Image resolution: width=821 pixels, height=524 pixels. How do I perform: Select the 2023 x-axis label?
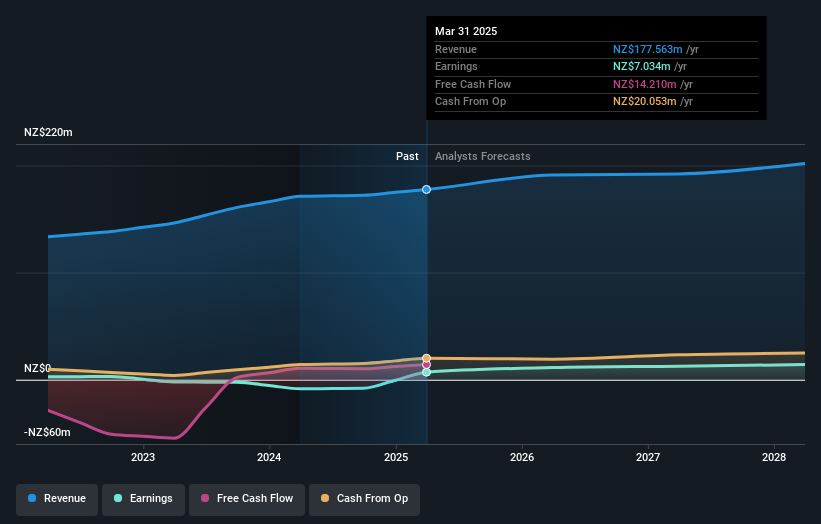[x=143, y=457]
